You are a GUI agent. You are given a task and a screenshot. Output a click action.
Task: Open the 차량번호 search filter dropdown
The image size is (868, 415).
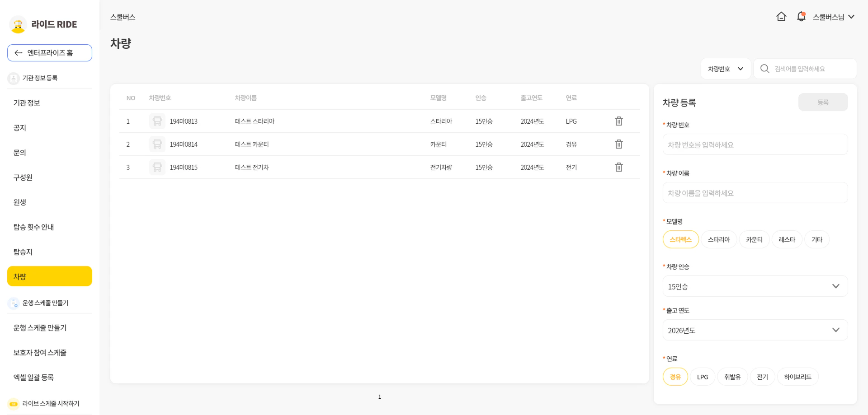726,69
